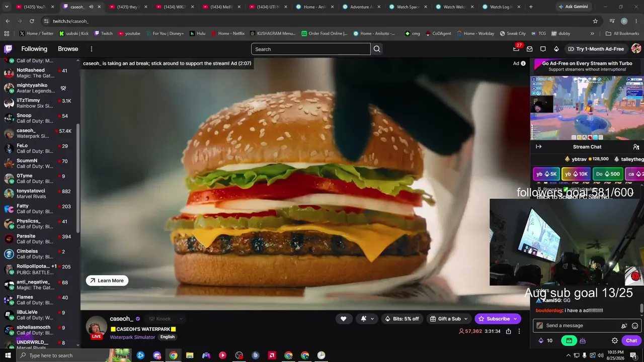644x362 pixels.
Task: Show more bookmarks overflow chevron
Action: (x=592, y=34)
